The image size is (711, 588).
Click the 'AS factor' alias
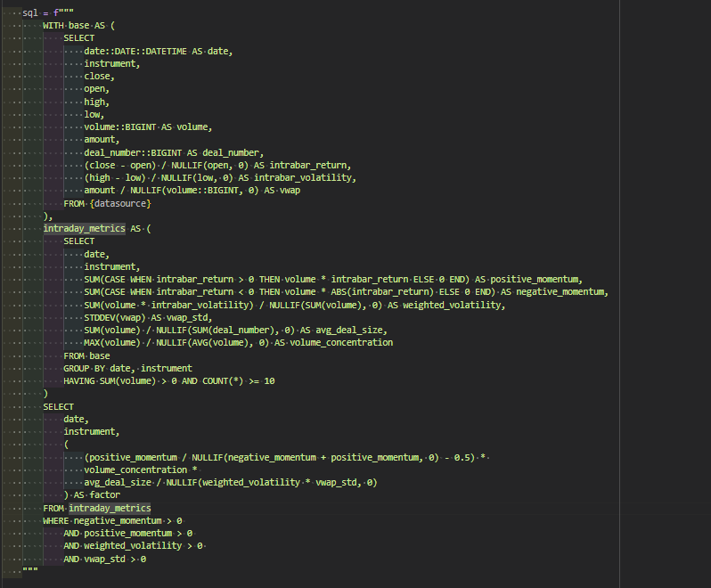point(98,494)
